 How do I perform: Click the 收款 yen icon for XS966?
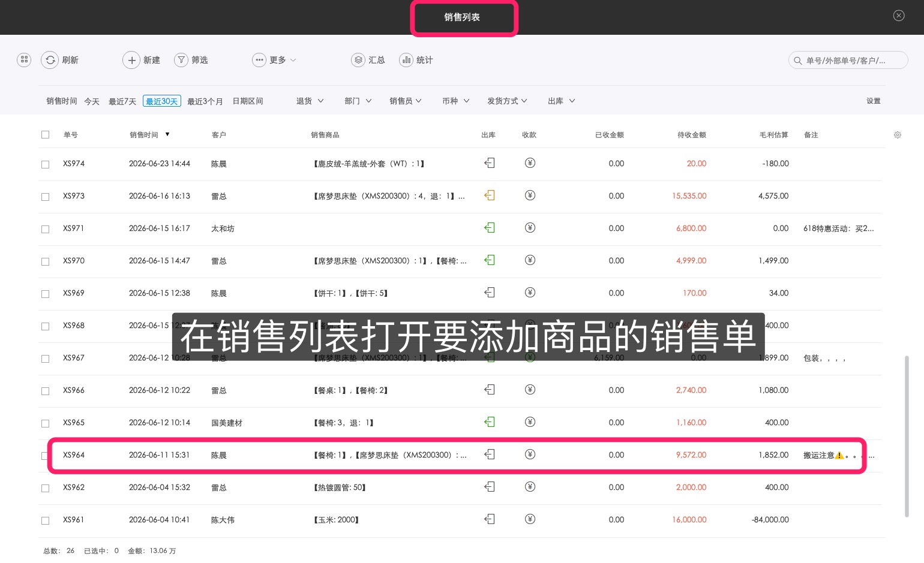click(x=530, y=389)
